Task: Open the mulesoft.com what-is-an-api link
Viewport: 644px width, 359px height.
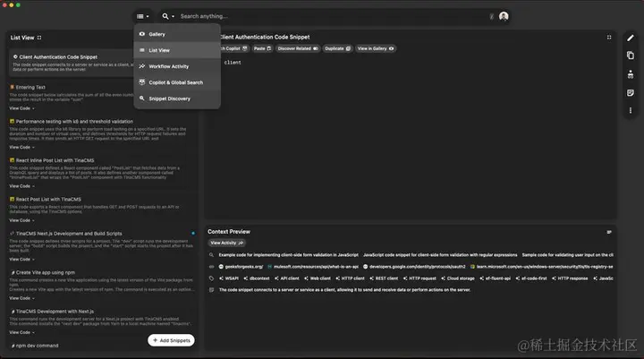Action: point(313,267)
